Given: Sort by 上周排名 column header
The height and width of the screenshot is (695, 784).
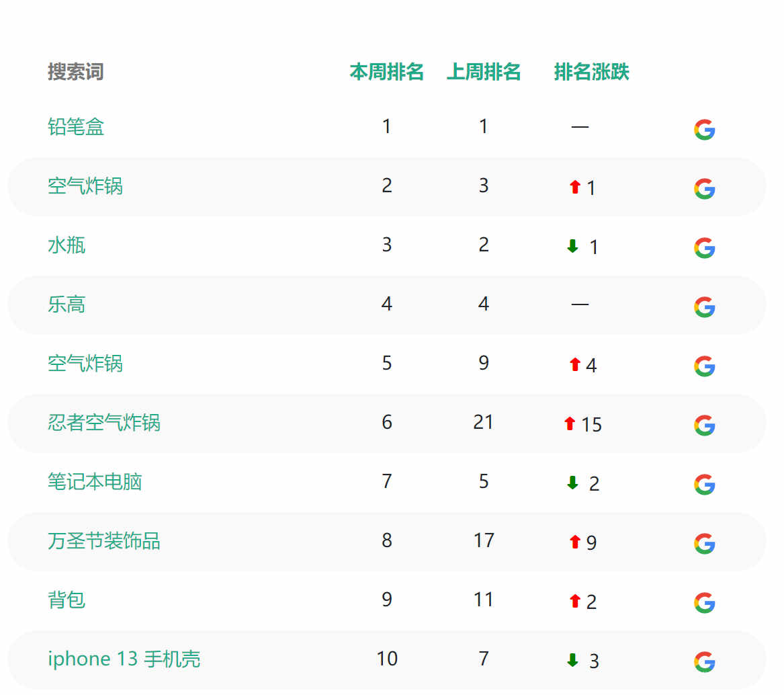Looking at the screenshot, I should pos(484,72).
